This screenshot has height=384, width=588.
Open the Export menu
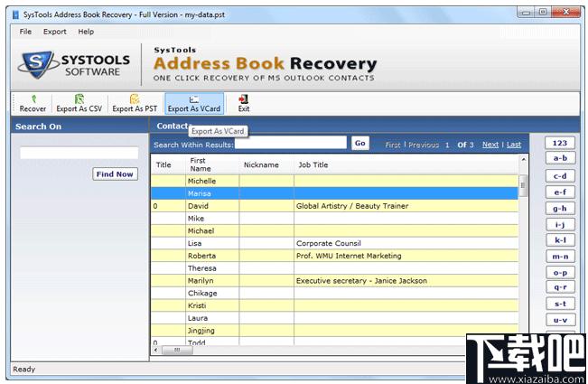[55, 32]
